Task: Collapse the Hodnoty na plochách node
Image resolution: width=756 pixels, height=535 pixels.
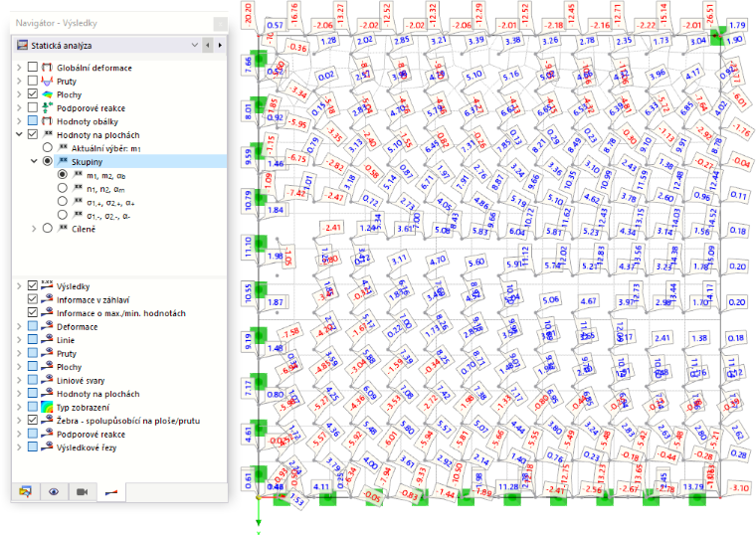Action: click(19, 134)
